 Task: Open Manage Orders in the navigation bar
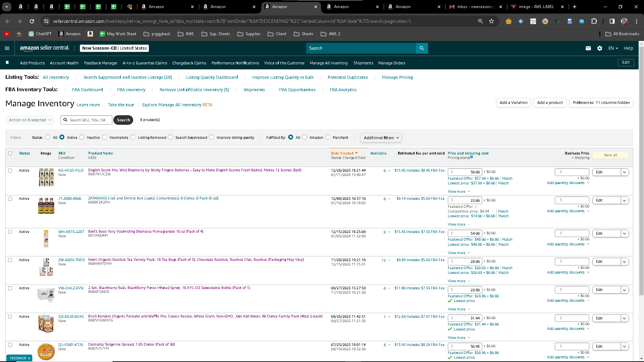392,63
